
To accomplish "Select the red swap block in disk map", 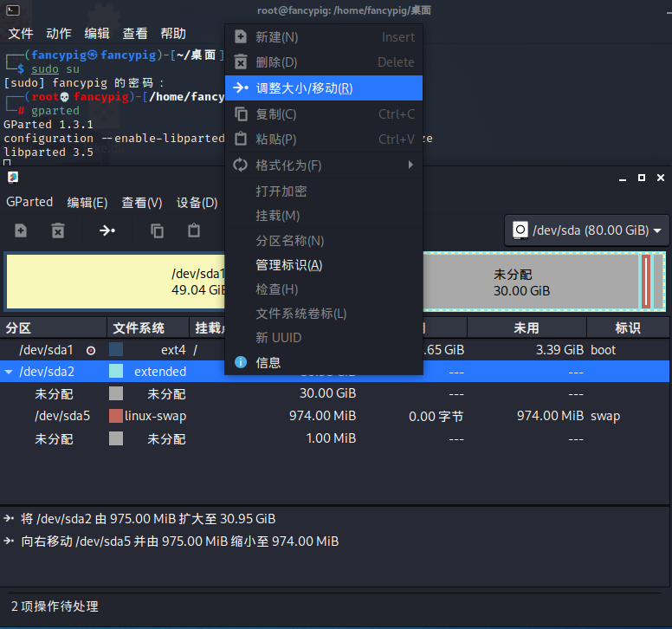I will click(x=646, y=282).
